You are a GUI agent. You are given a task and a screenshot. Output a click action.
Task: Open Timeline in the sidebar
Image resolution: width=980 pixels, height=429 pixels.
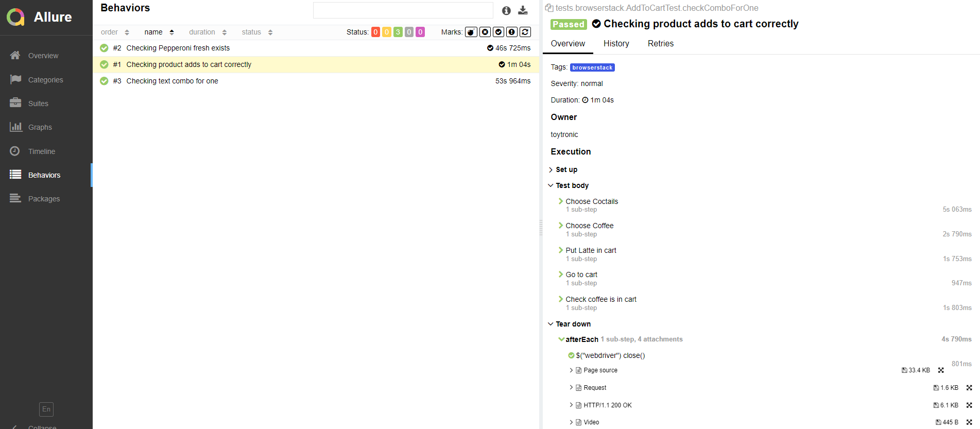pyautogui.click(x=41, y=151)
